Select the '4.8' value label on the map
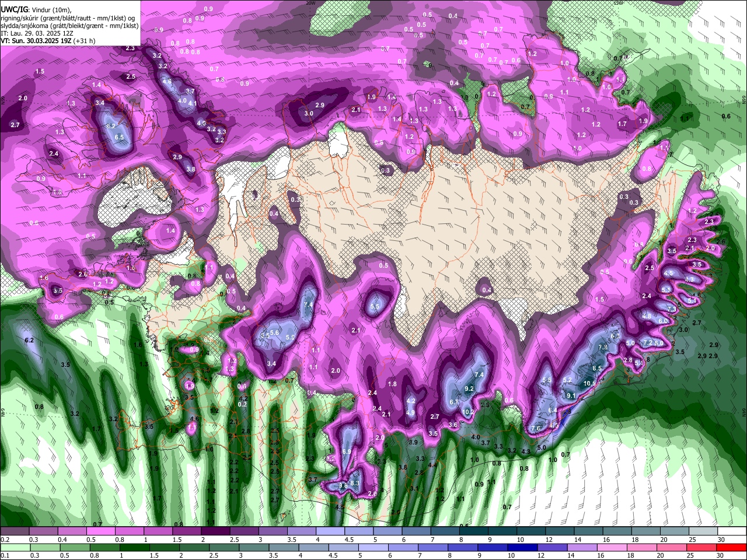 click(646, 316)
